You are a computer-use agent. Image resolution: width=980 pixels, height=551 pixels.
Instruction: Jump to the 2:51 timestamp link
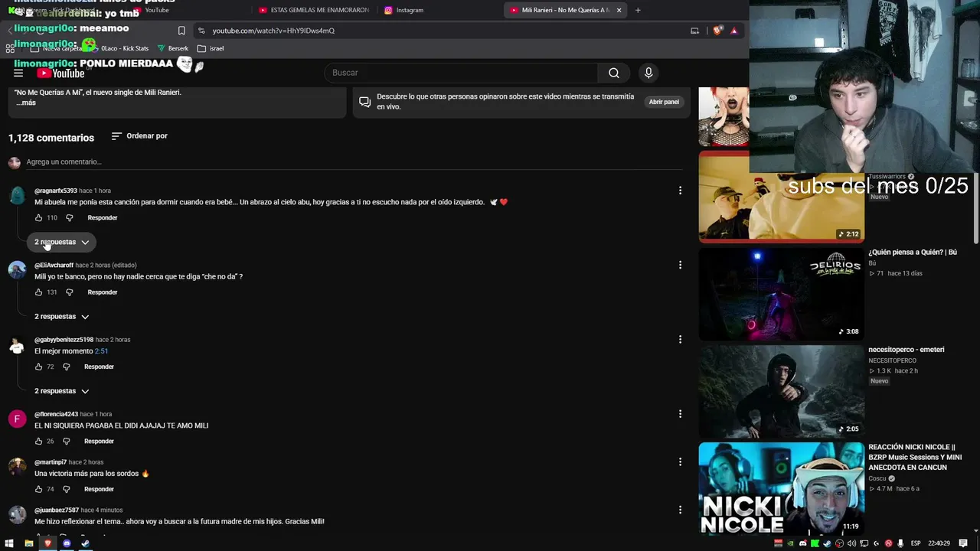[101, 351]
